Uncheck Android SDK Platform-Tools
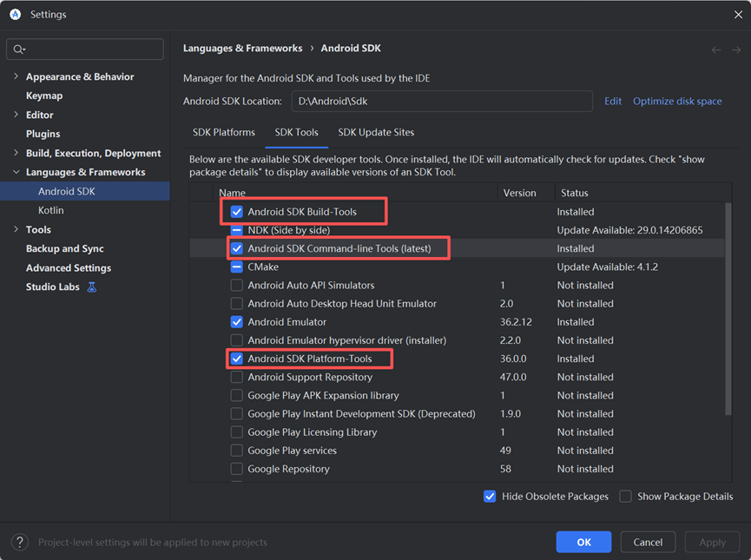Screen dimensions: 751x560 click(237, 359)
